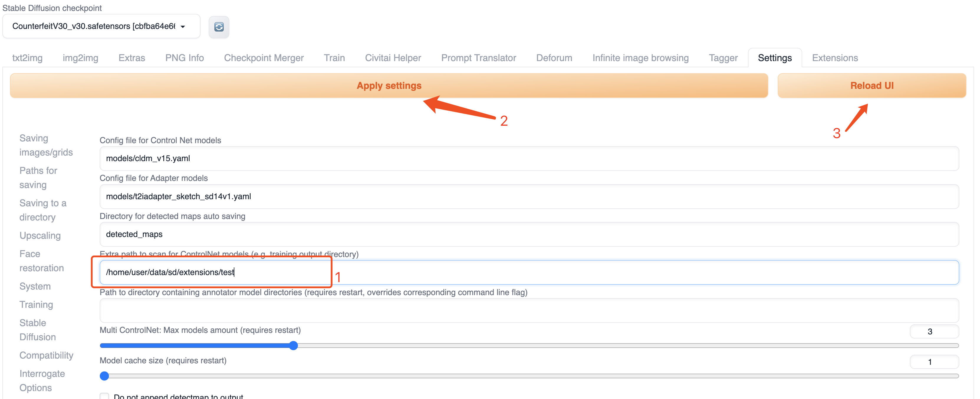Click the Multi ControlNet max models slider
The height and width of the screenshot is (399, 980).
click(529, 346)
